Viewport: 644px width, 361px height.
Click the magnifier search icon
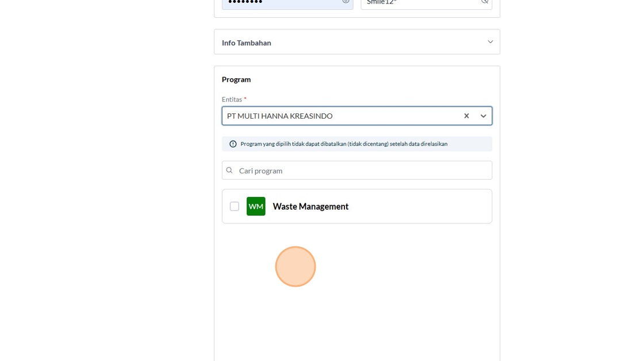(x=229, y=170)
